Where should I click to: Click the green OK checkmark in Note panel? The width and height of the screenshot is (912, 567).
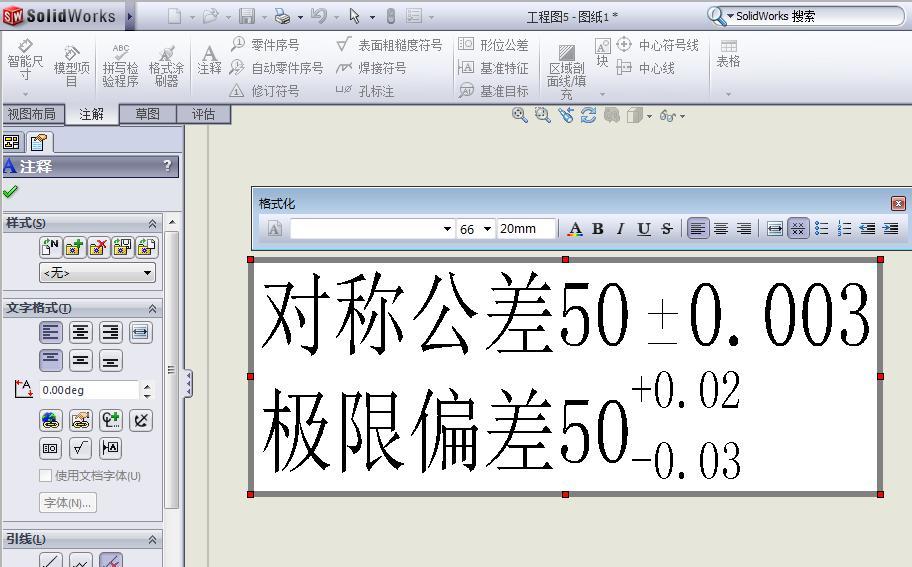click(x=10, y=191)
